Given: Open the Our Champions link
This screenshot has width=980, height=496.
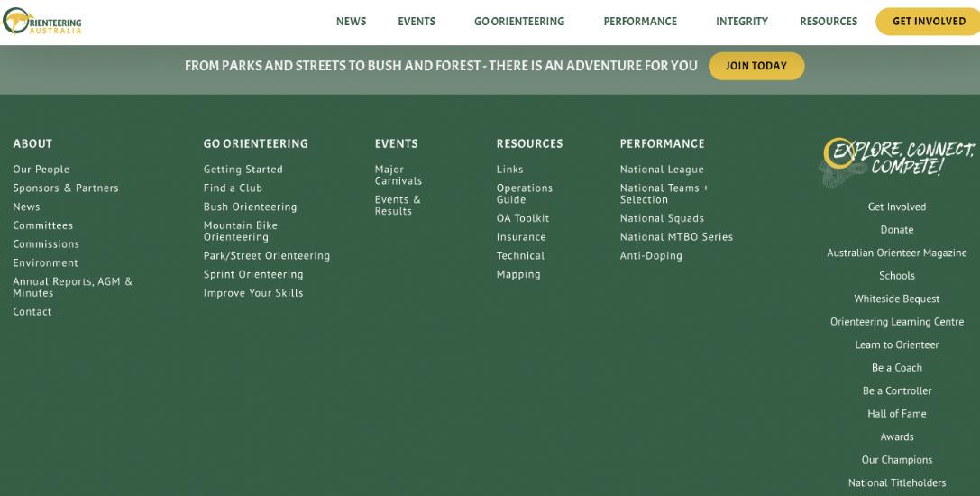Looking at the screenshot, I should [x=897, y=460].
